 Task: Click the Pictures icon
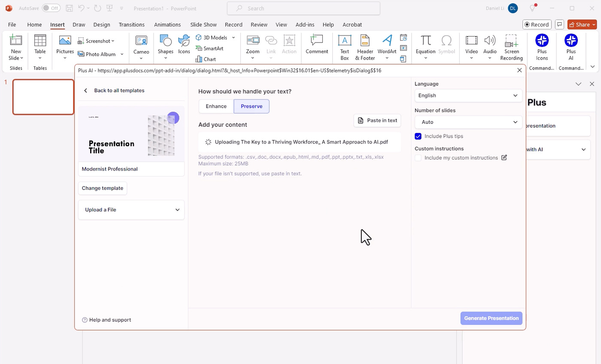coord(65,41)
